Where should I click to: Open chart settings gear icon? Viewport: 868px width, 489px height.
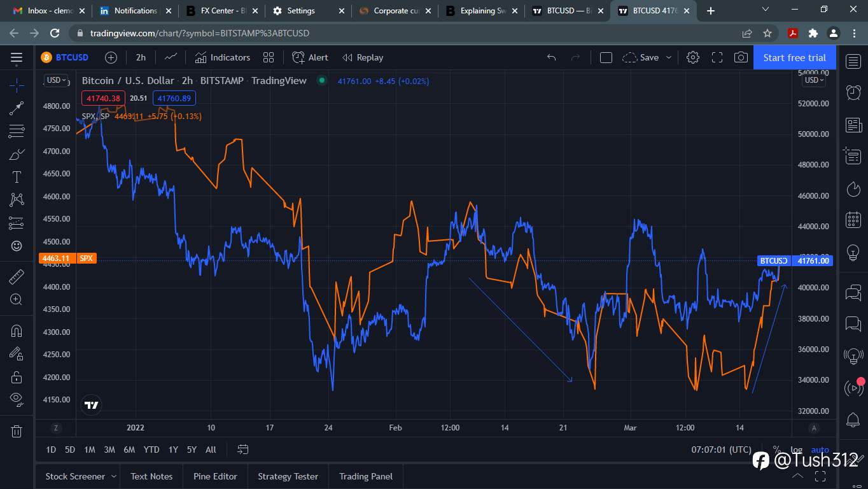693,57
